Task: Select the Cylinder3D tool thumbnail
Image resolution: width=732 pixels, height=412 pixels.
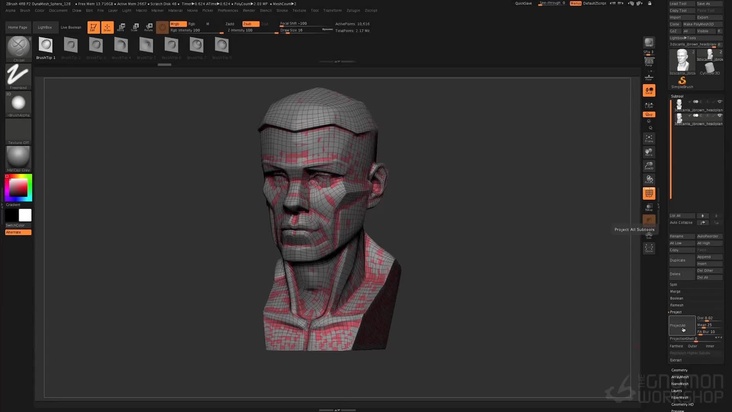Action: (x=710, y=69)
